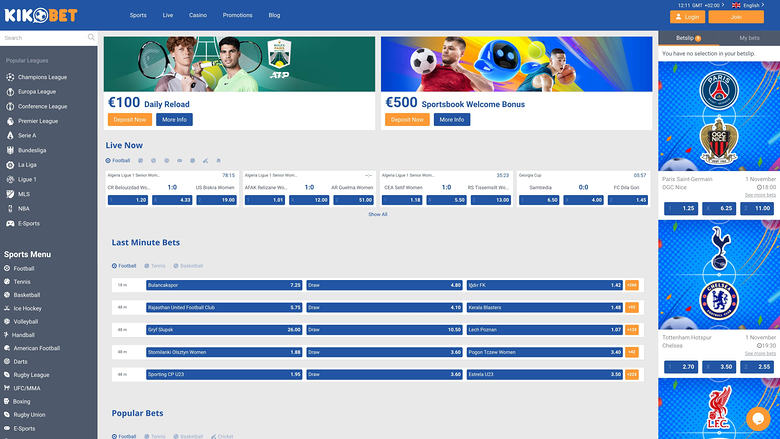Open Boxing in Sports Menu
This screenshot has height=439, width=780.
pyautogui.click(x=21, y=401)
